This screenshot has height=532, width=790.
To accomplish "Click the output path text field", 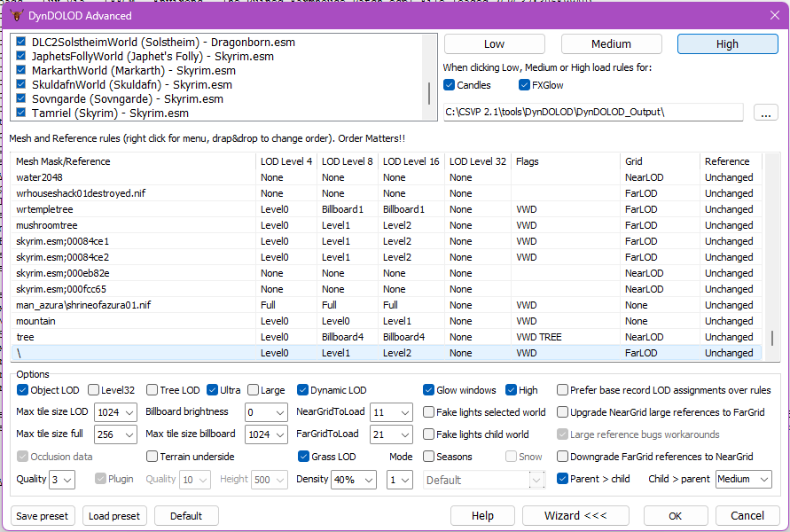I will [x=592, y=113].
